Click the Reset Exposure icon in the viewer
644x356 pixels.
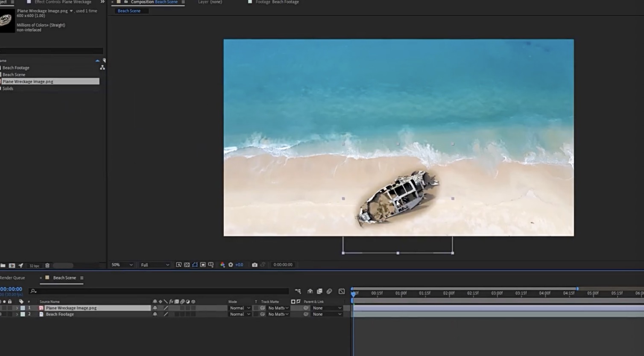click(x=231, y=265)
